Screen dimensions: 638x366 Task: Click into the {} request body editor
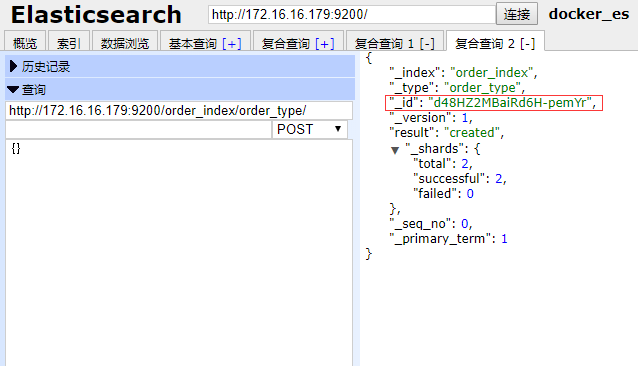(x=179, y=252)
